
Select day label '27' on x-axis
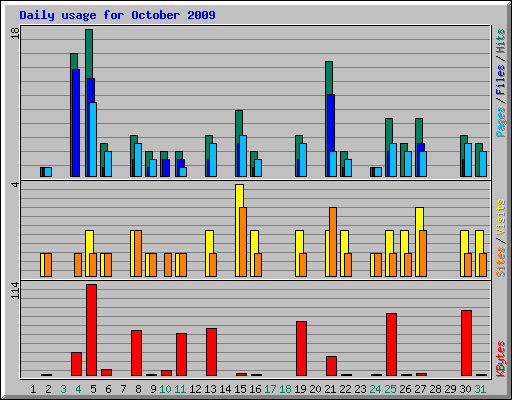tap(420, 389)
